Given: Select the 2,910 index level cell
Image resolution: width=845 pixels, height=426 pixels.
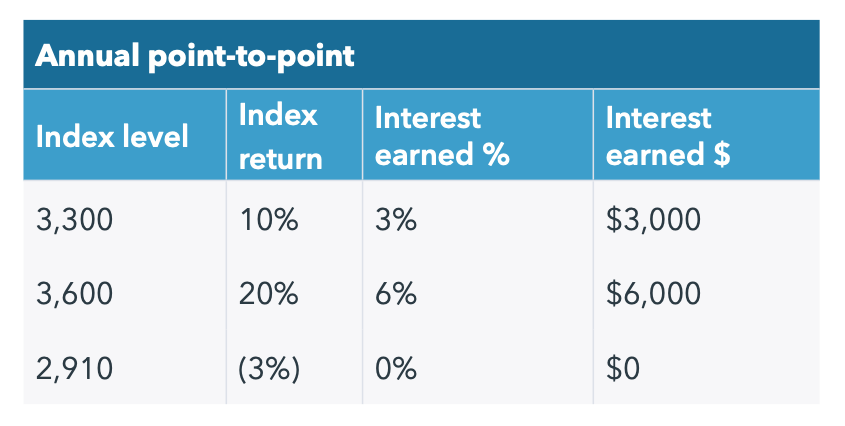Looking at the screenshot, I should point(75,369).
